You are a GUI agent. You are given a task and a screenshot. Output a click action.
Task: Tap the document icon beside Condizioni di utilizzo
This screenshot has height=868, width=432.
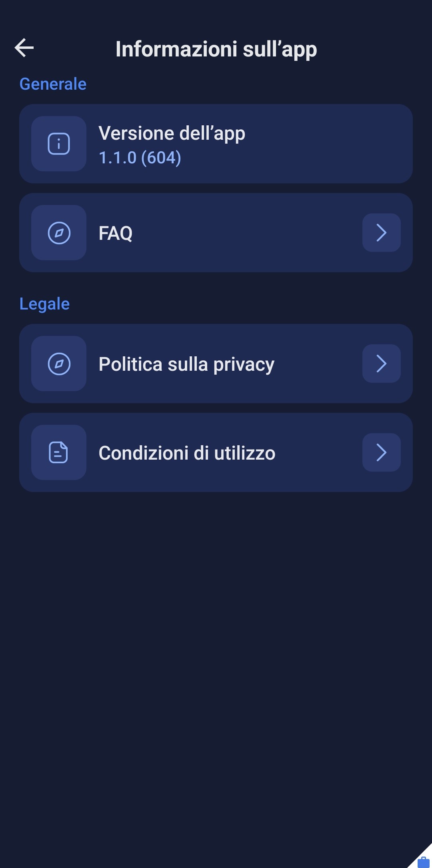[59, 452]
